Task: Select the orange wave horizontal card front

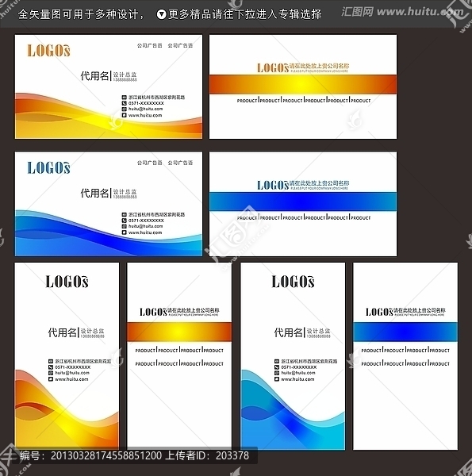Action: coord(109,86)
